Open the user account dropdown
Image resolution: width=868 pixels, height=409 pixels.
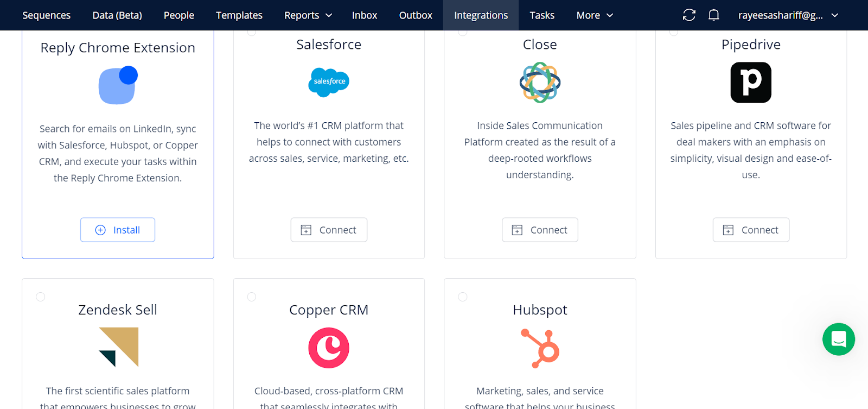[x=788, y=15]
